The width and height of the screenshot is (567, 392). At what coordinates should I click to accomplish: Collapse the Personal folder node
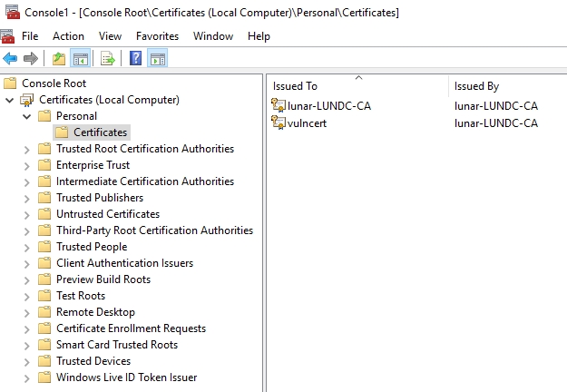26,116
